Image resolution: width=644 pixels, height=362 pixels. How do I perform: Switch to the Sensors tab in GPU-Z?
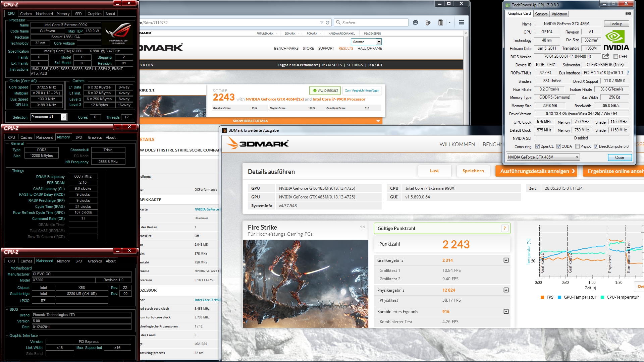pyautogui.click(x=541, y=14)
